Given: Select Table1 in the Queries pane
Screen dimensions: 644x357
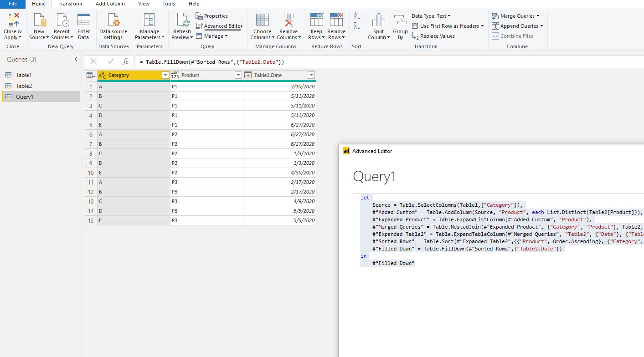Looking at the screenshot, I should pos(40,75).
